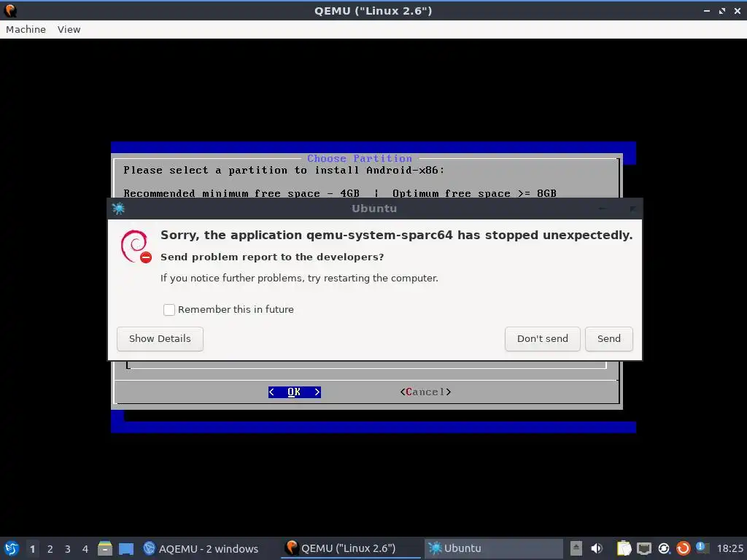Image resolution: width=747 pixels, height=560 pixels.
Task: Click the orange software updater tray icon
Action: (x=683, y=548)
